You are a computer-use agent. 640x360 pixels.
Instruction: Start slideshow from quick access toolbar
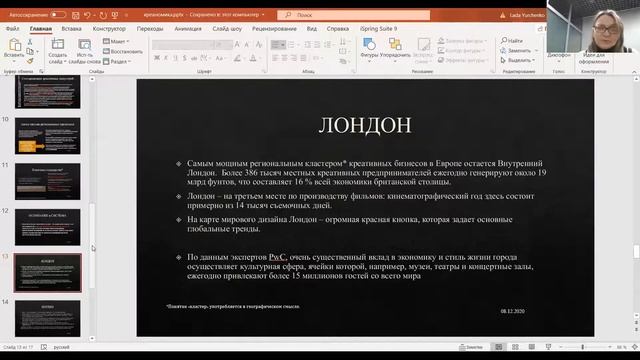[x=115, y=15]
